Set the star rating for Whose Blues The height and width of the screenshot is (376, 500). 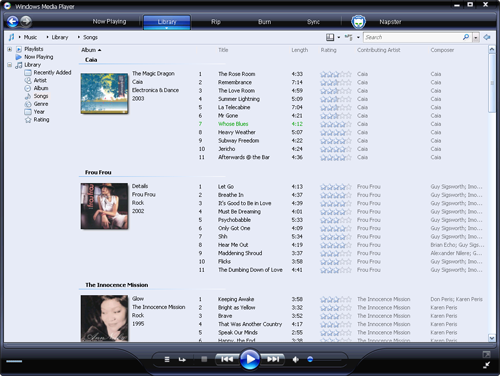pos(336,124)
